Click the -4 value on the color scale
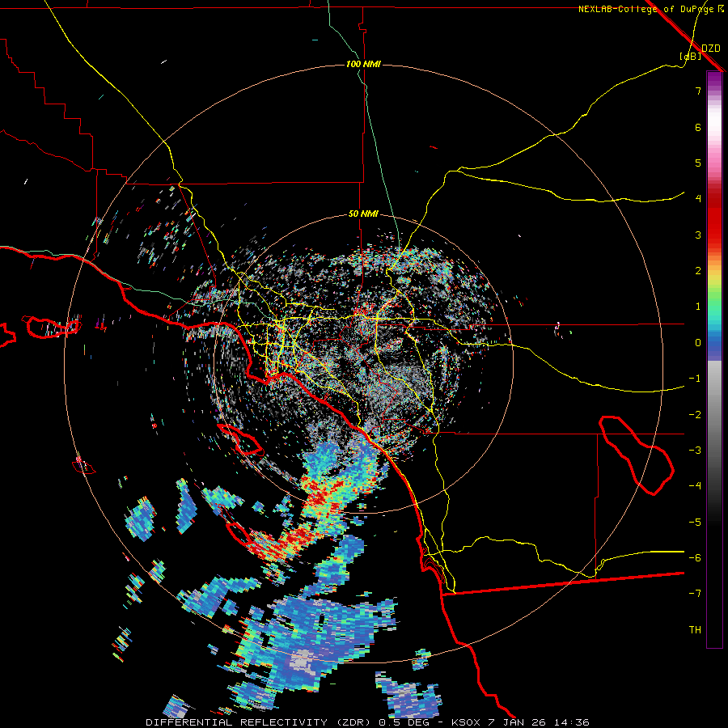 click(x=695, y=486)
